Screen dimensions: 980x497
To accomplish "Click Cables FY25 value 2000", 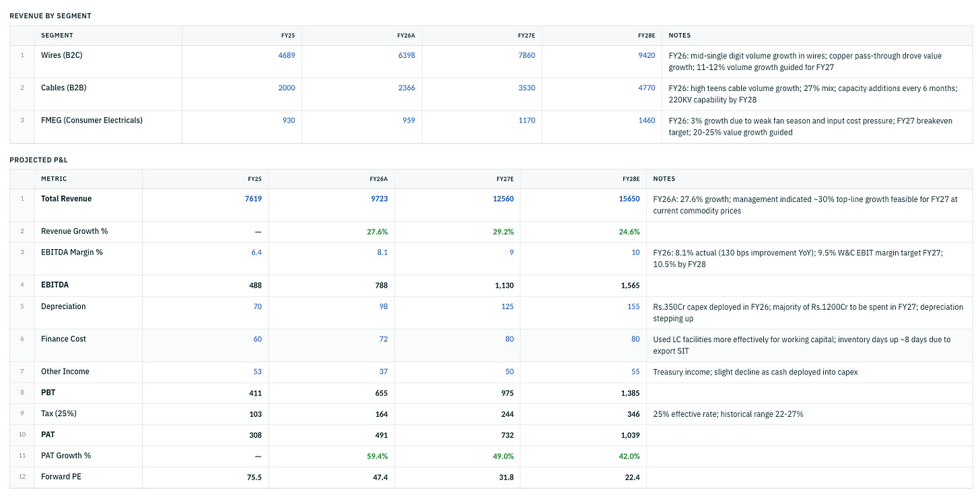I will click(287, 88).
